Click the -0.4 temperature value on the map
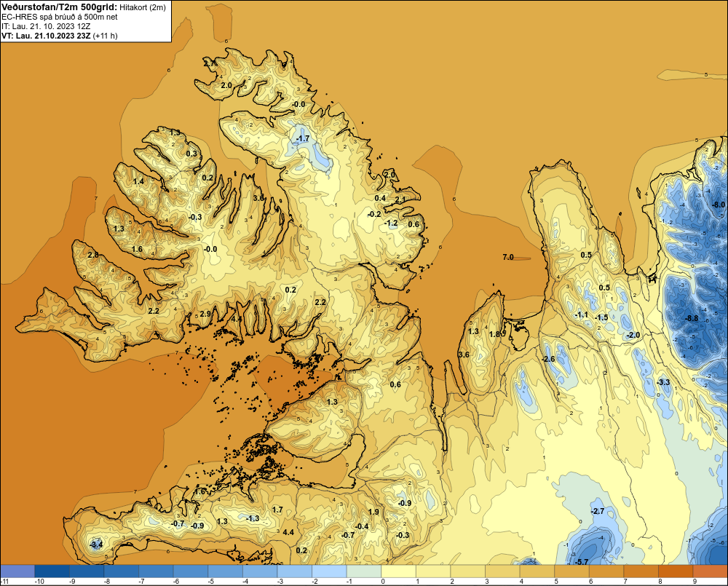This screenshot has width=728, height=586. pyautogui.click(x=362, y=526)
